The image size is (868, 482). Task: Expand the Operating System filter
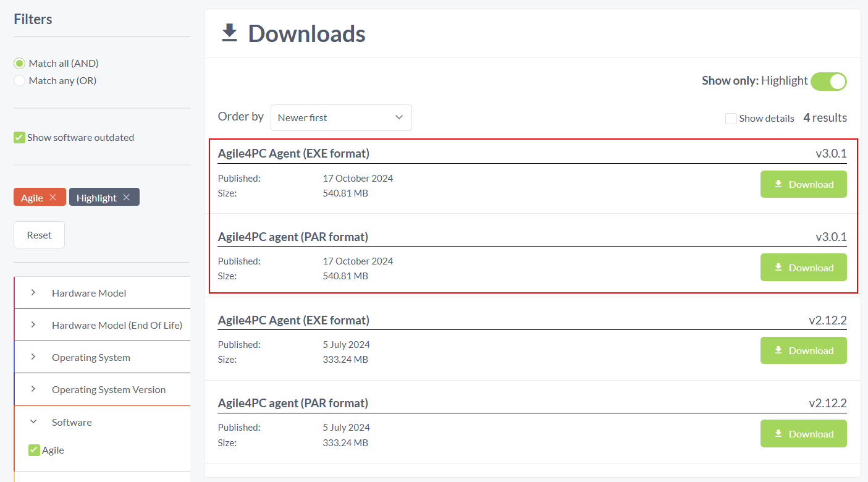click(103, 357)
